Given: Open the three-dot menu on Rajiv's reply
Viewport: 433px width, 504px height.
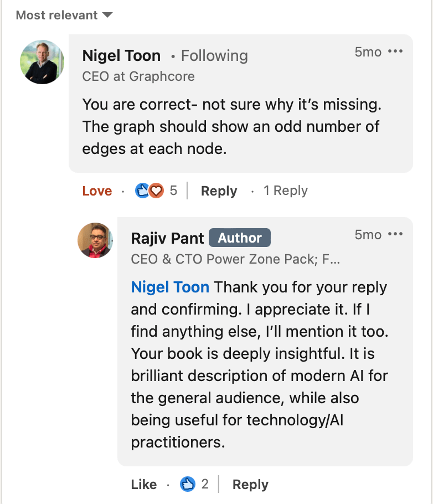Looking at the screenshot, I should 395,235.
